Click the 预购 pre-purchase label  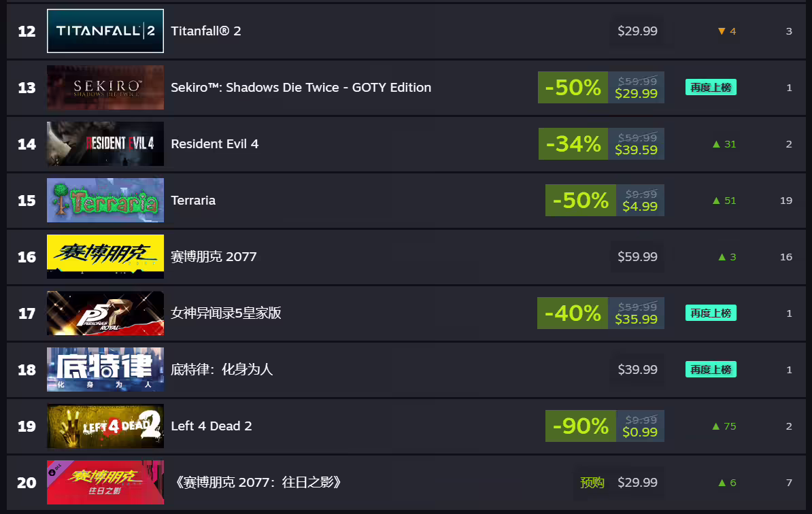click(x=592, y=482)
